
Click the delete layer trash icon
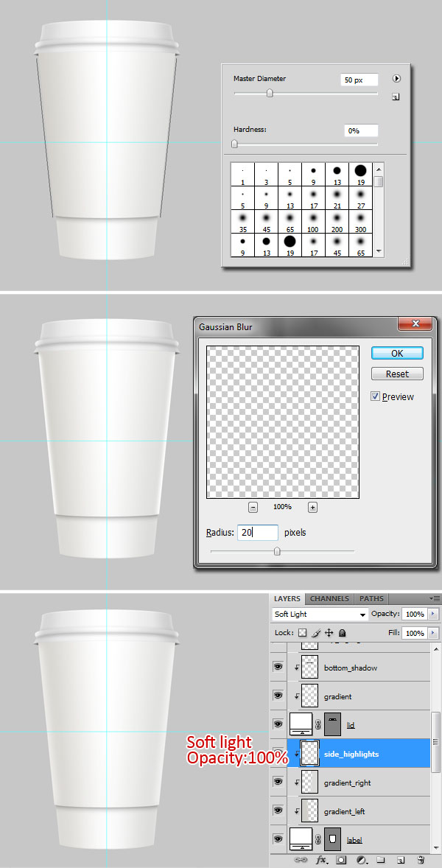pos(421,859)
